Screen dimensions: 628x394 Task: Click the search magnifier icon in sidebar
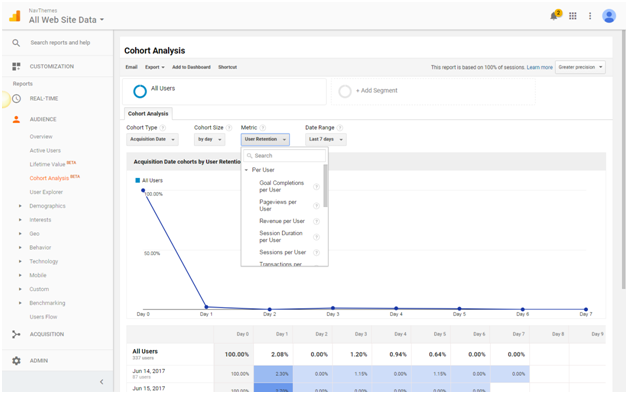point(16,42)
